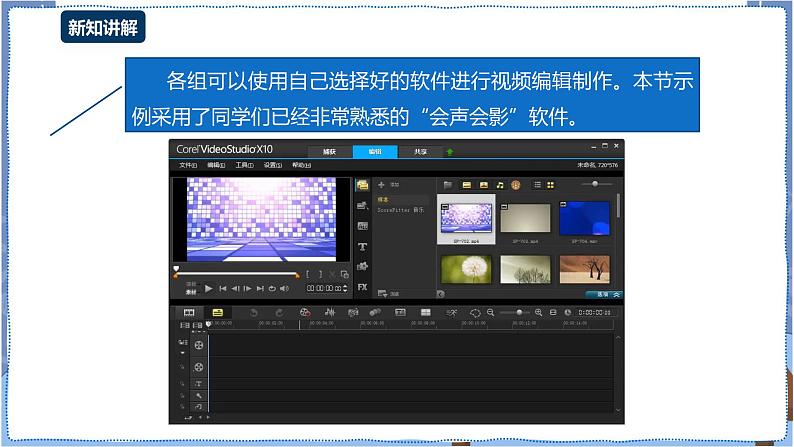
Task: Step to previous frame in preview
Action: (235, 289)
